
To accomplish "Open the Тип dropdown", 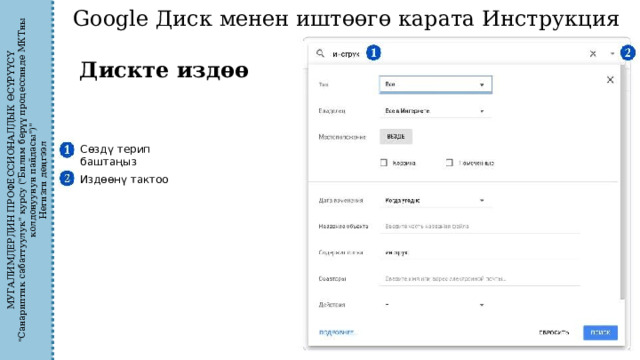I will tap(436, 84).
